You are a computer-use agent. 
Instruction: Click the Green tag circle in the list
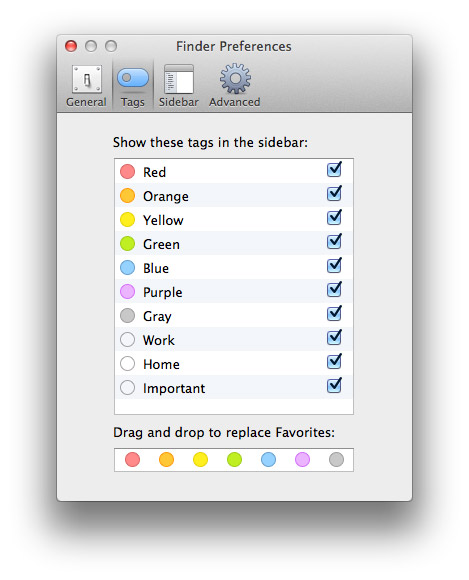tap(128, 244)
